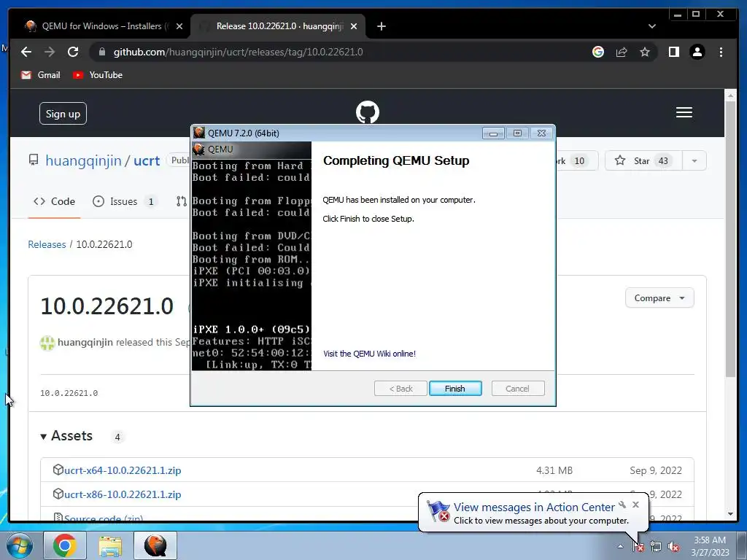The height and width of the screenshot is (560, 747).
Task: Open the Chrome three-dot menu
Action: (721, 52)
